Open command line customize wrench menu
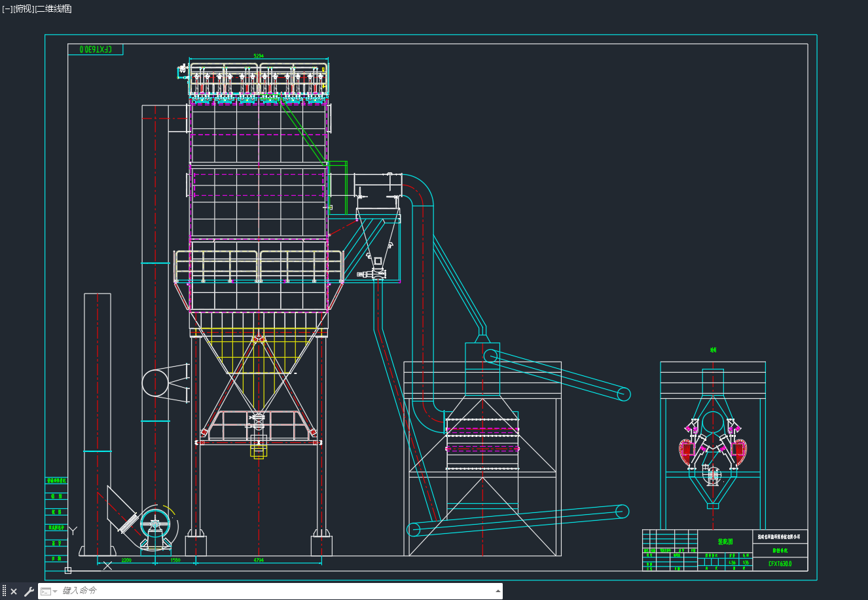The height and width of the screenshot is (600, 868). (x=28, y=591)
